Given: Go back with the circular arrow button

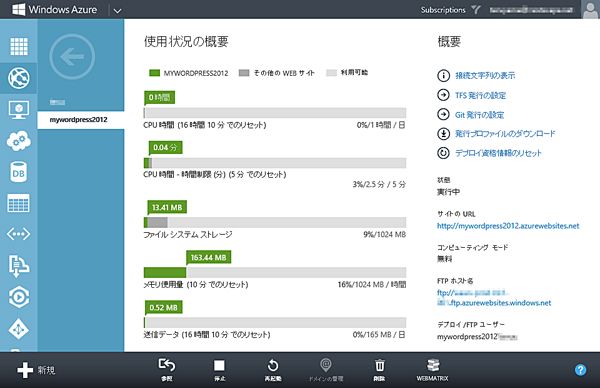Looking at the screenshot, I should [x=72, y=57].
